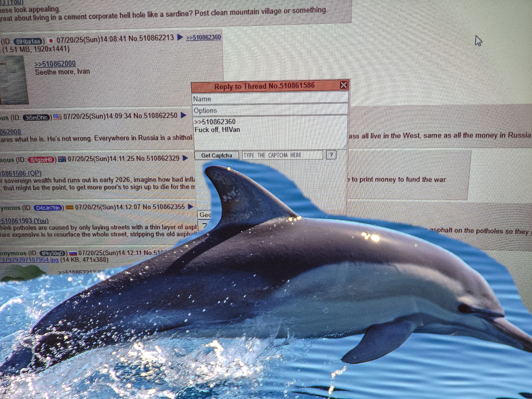Click the US flag icon on post 510862250
532x399 pixels.
point(57,117)
